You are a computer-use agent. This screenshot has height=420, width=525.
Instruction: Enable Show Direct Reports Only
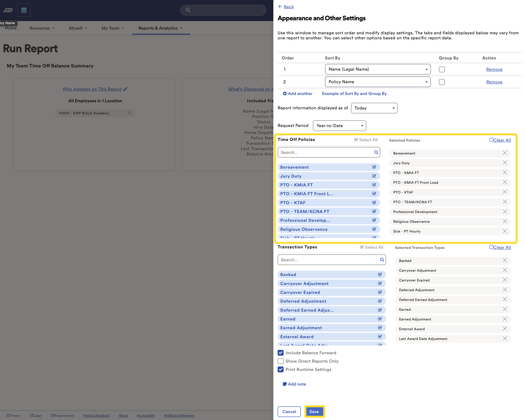pos(281,361)
